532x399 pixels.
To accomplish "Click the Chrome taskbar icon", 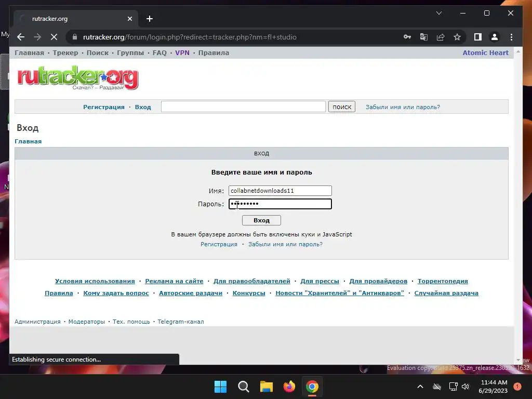I will pos(312,387).
